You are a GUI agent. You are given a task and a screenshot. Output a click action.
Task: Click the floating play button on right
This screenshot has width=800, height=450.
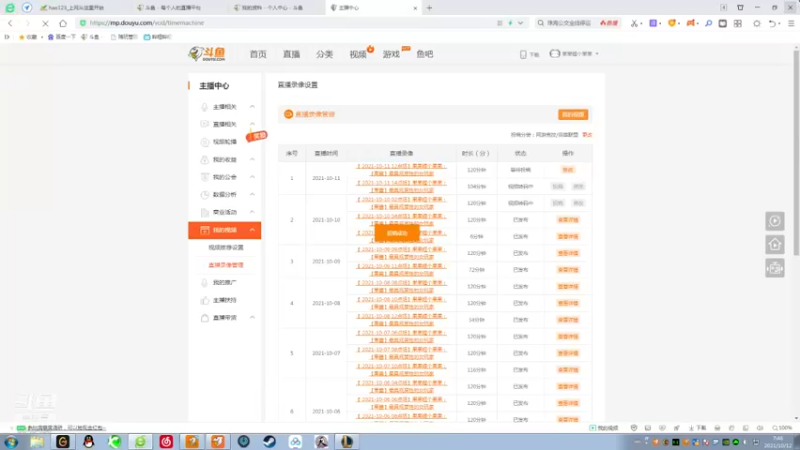774,221
